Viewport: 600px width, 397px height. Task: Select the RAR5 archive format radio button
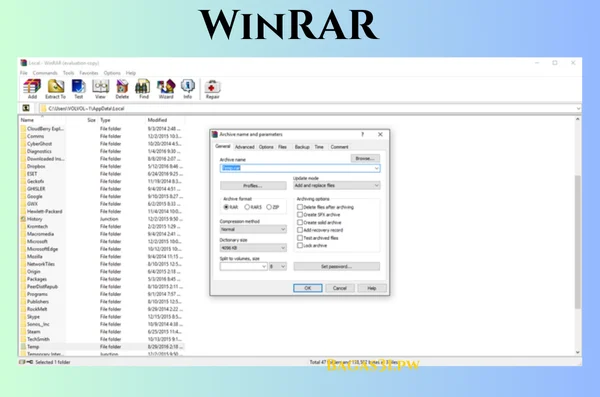click(x=247, y=207)
